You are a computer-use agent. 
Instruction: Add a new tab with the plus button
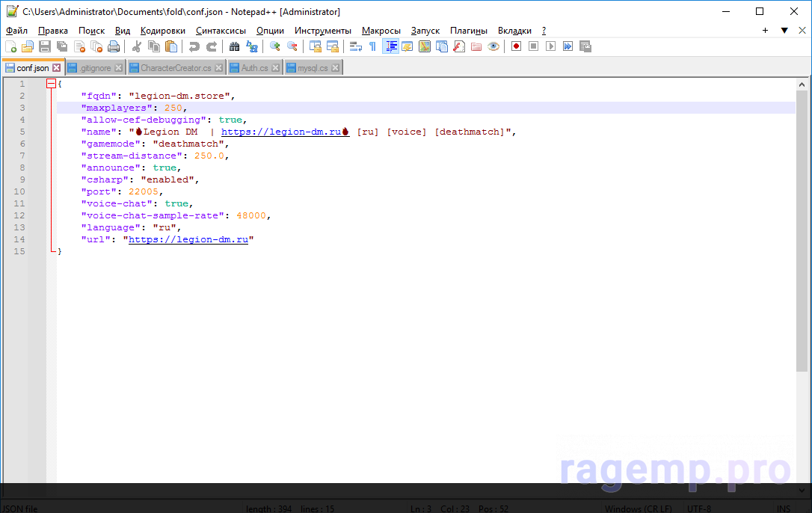tap(765, 31)
